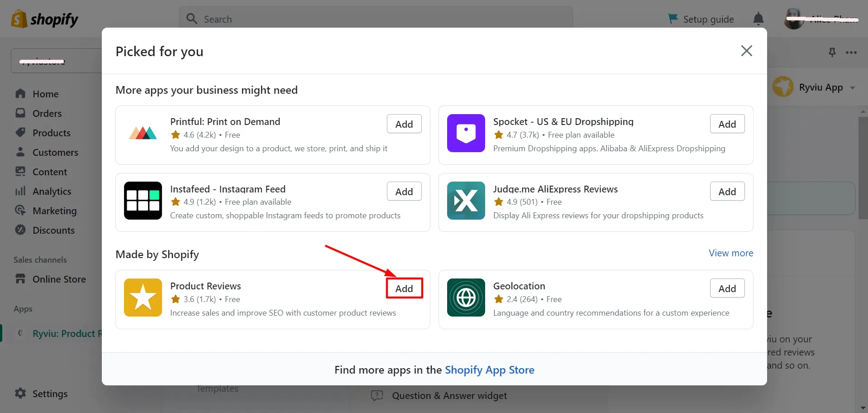Open Products in sidebar
The image size is (868, 413).
pyautogui.click(x=52, y=133)
